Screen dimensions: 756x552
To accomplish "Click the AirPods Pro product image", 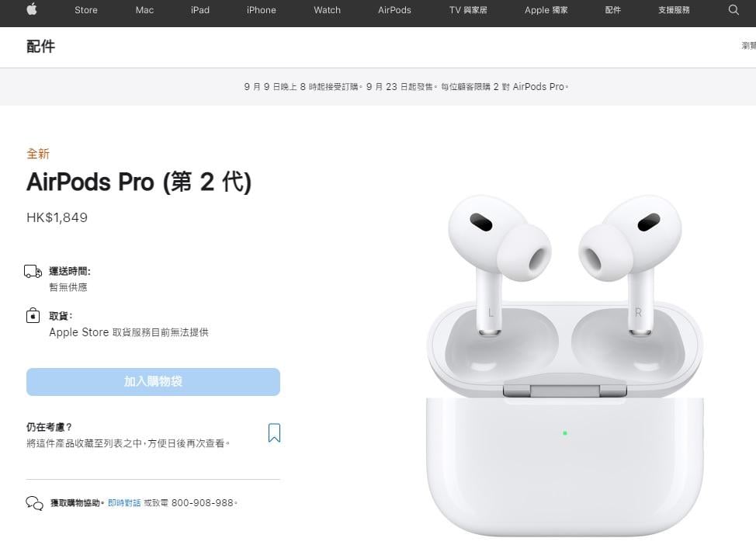I will pyautogui.click(x=564, y=365).
